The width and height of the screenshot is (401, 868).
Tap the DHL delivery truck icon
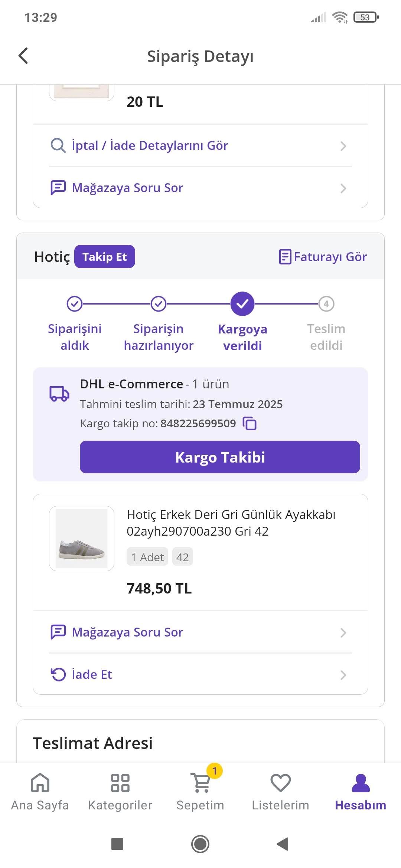(59, 394)
